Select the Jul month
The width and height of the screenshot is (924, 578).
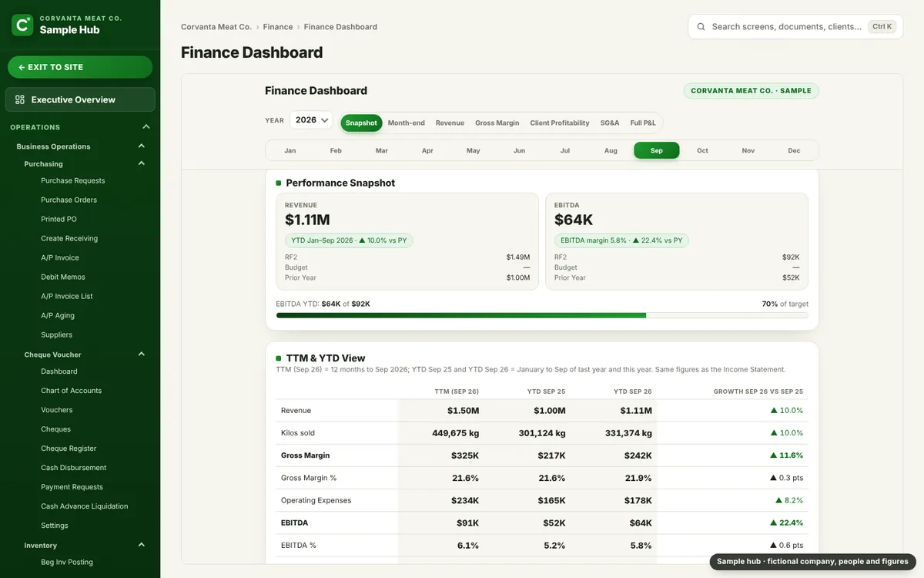pyautogui.click(x=564, y=150)
